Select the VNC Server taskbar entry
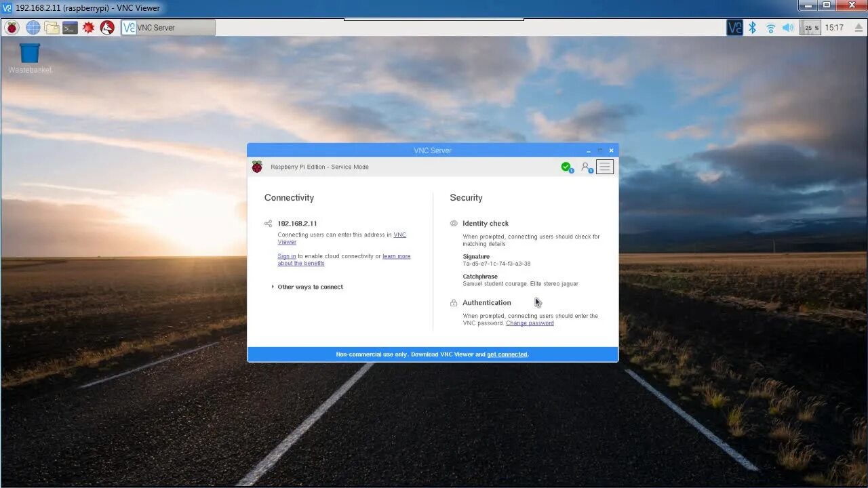868x488 pixels. [167, 28]
